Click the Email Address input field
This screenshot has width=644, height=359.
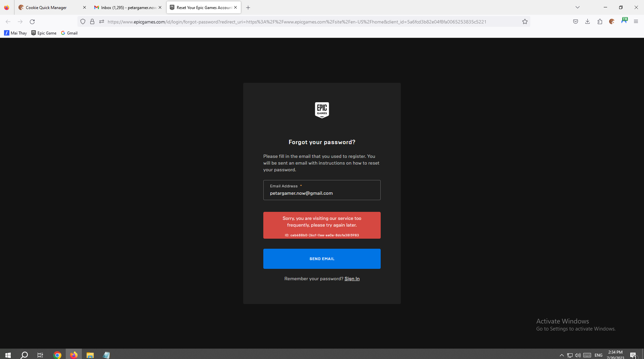pyautogui.click(x=322, y=190)
